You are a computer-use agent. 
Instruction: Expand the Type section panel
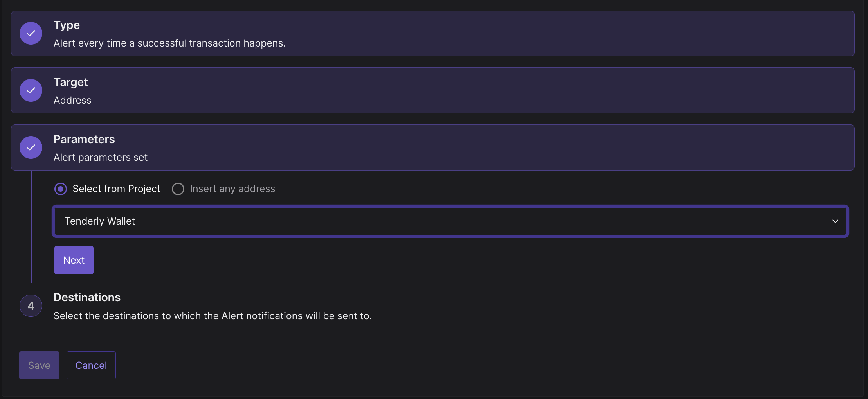point(432,33)
